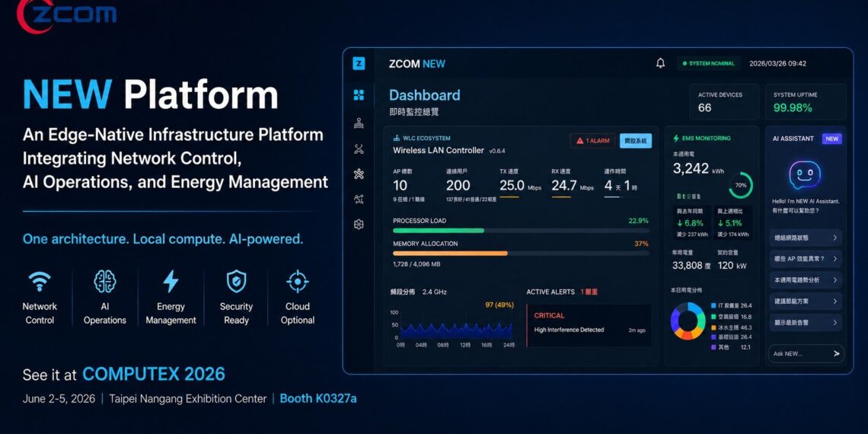Click the v0.6.4 version label

click(496, 151)
